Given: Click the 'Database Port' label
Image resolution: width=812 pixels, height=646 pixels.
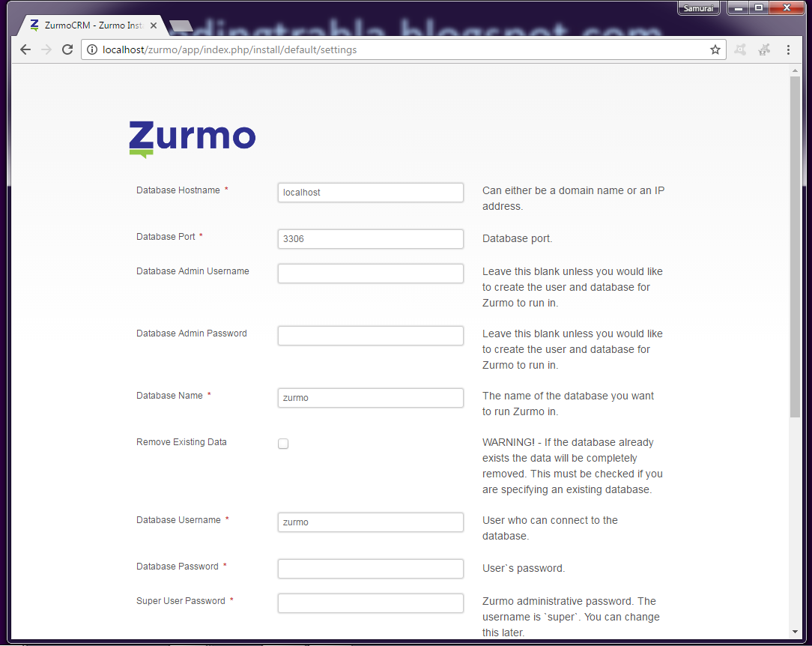Looking at the screenshot, I should point(166,237).
